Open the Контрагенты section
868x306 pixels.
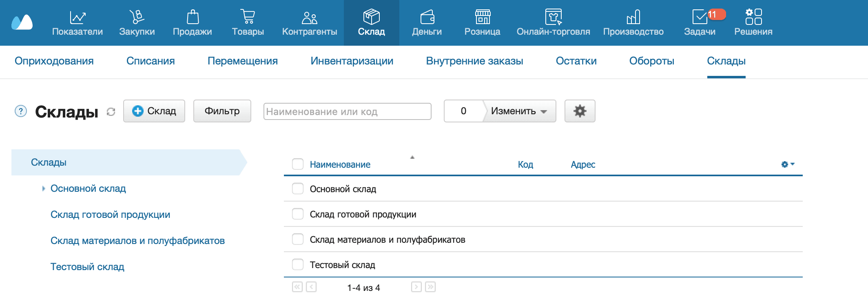pyautogui.click(x=310, y=23)
